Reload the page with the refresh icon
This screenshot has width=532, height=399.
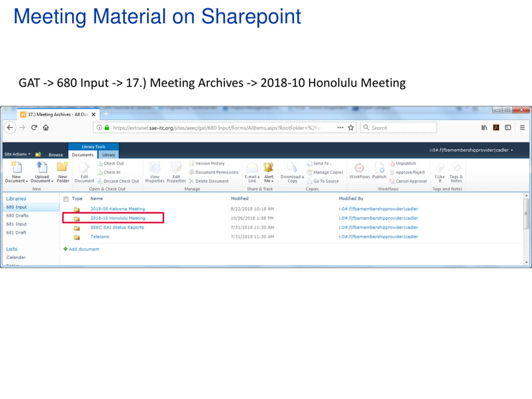coord(34,127)
